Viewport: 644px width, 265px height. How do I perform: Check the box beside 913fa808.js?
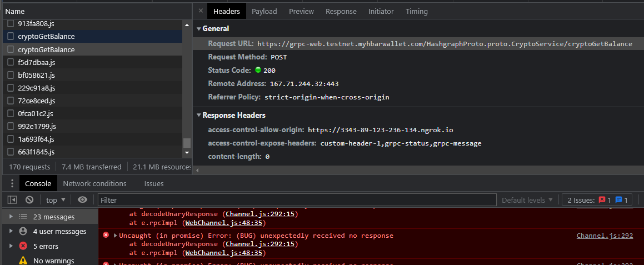pyautogui.click(x=10, y=24)
